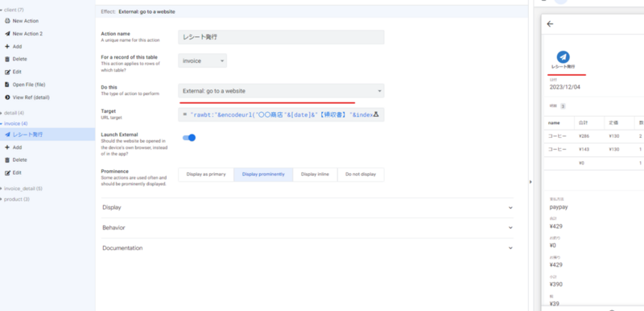This screenshot has height=311, width=644.
Task: Select レシート発行 action in sidebar
Action: pyautogui.click(x=47, y=135)
